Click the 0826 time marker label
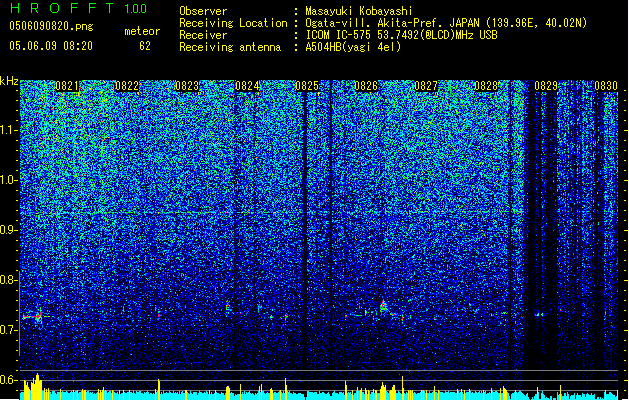629x400 pixels. click(366, 86)
